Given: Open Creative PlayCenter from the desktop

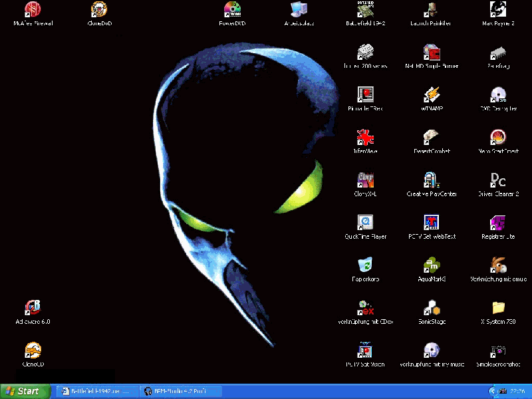Looking at the screenshot, I should pyautogui.click(x=432, y=180).
